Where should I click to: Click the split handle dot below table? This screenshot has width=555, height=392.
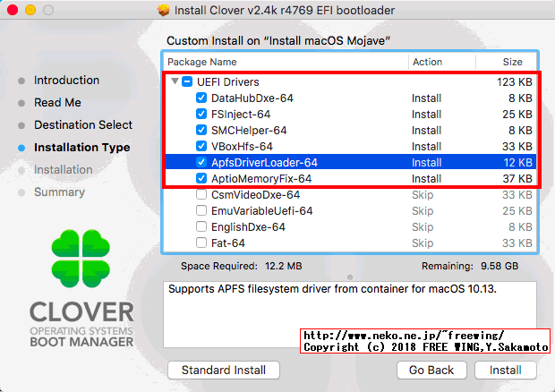[350, 277]
